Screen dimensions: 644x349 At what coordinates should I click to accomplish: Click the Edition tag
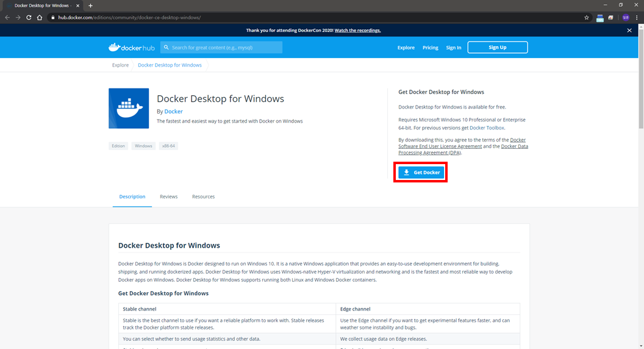click(118, 146)
